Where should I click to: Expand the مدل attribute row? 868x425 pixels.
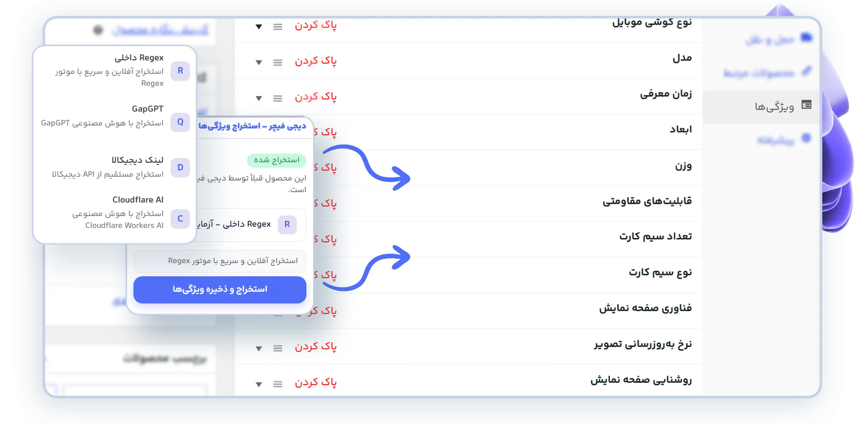pyautogui.click(x=259, y=62)
